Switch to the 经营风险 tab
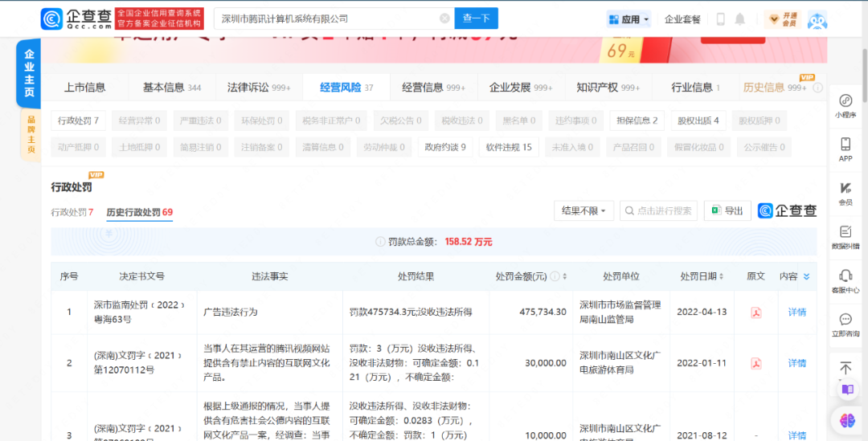 346,88
